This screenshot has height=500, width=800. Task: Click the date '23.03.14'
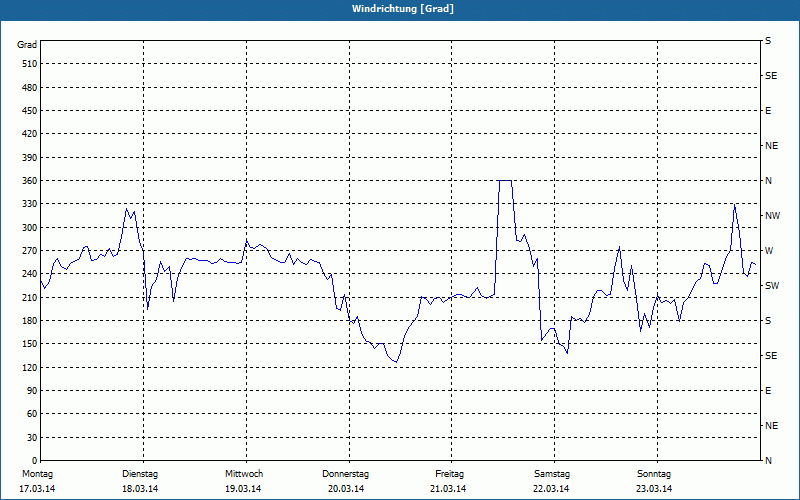pyautogui.click(x=654, y=489)
